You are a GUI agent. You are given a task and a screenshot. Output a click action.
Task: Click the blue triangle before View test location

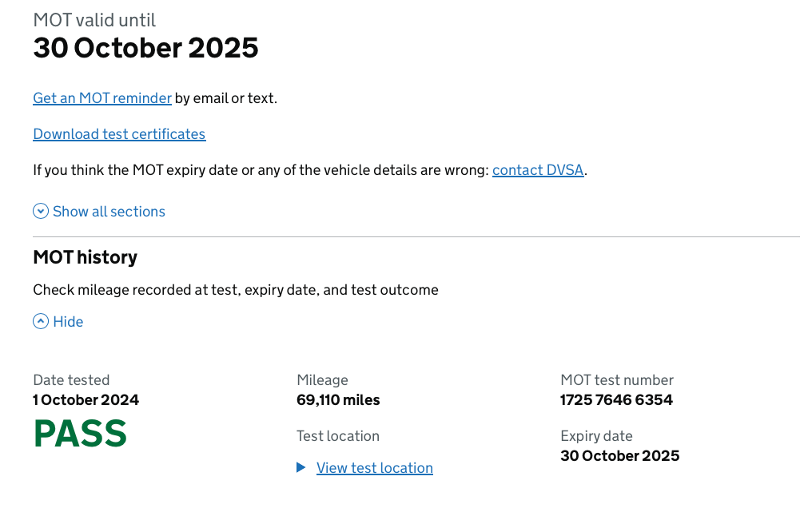(301, 468)
